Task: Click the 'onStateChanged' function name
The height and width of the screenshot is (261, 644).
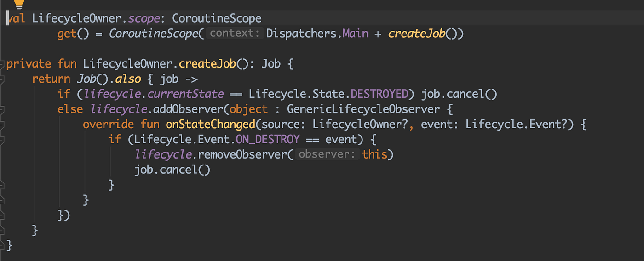Action: coord(210,125)
